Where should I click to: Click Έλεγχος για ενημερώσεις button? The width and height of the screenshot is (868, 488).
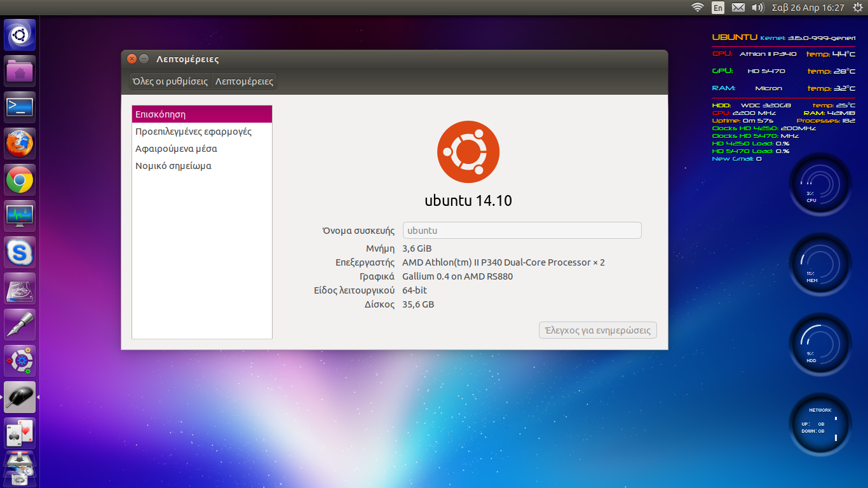click(x=597, y=330)
